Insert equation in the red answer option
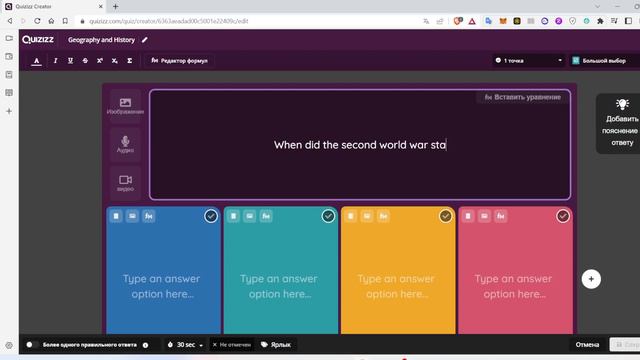640x360 pixels. coord(501,216)
